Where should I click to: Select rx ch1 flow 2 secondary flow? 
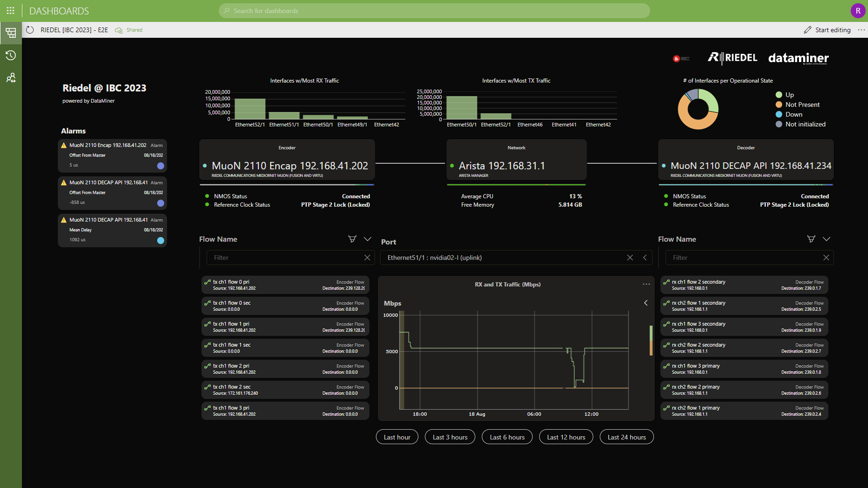(x=744, y=285)
